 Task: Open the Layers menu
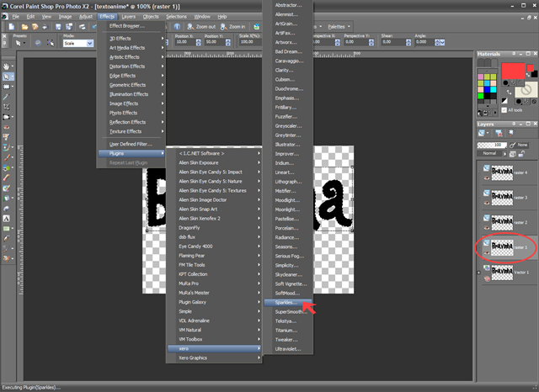point(129,17)
